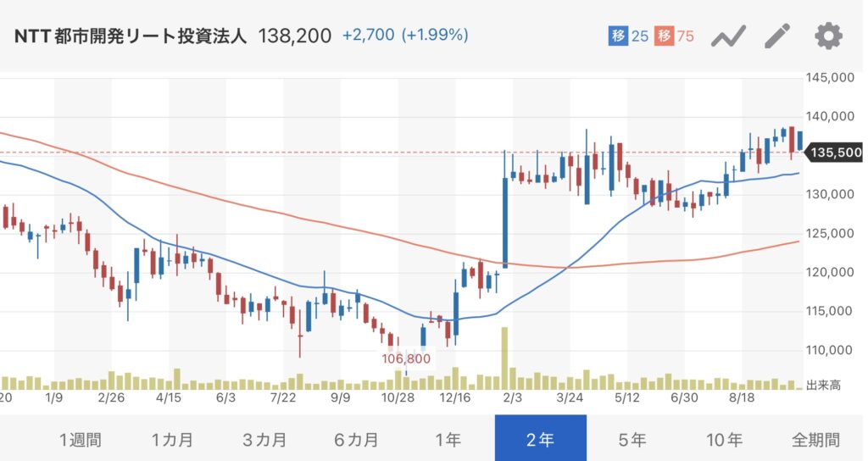Show the 10年 chart range

(724, 440)
